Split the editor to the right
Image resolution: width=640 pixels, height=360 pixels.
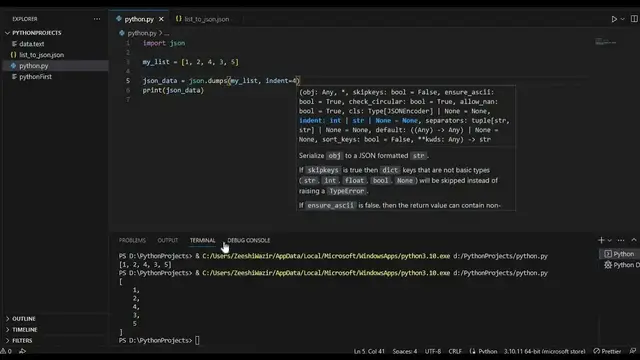pos(634,19)
